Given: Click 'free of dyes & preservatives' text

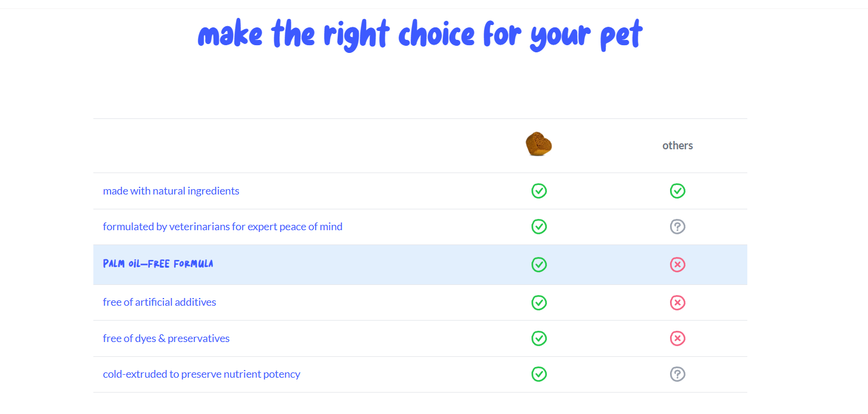Looking at the screenshot, I should coord(166,338).
